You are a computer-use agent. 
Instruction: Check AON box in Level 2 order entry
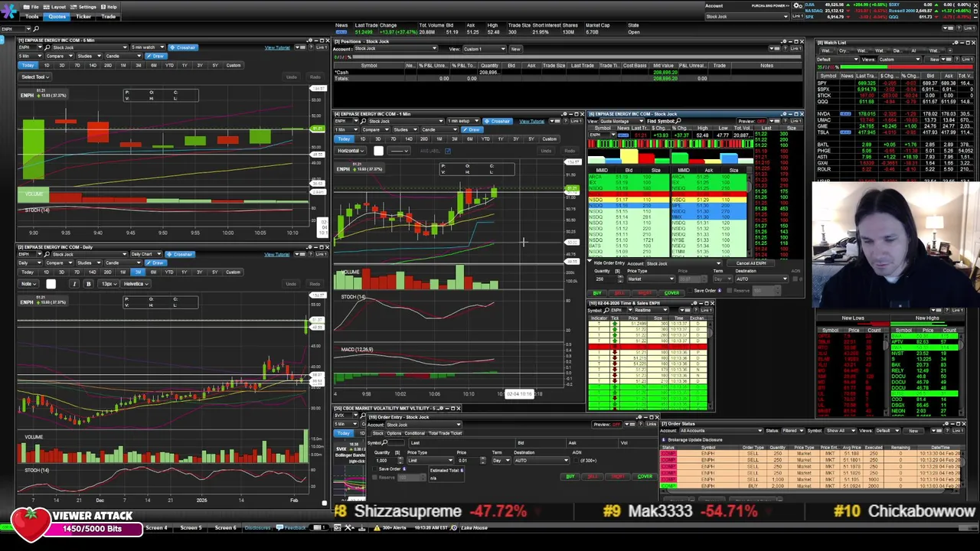(794, 279)
